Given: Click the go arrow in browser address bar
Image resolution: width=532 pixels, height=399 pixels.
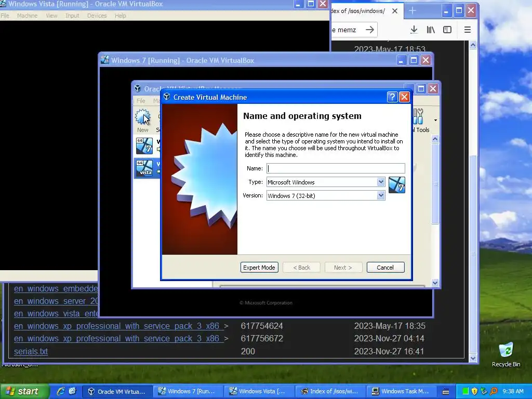Looking at the screenshot, I should pos(370,30).
